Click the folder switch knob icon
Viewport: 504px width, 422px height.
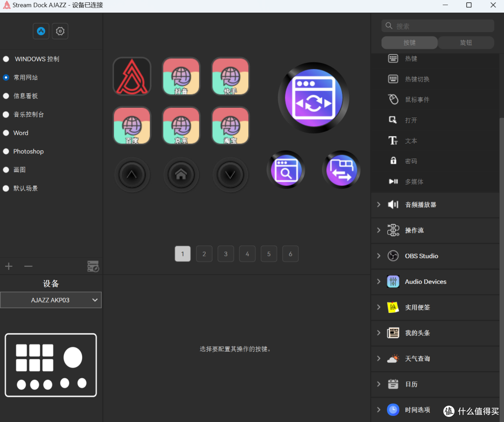click(x=341, y=170)
